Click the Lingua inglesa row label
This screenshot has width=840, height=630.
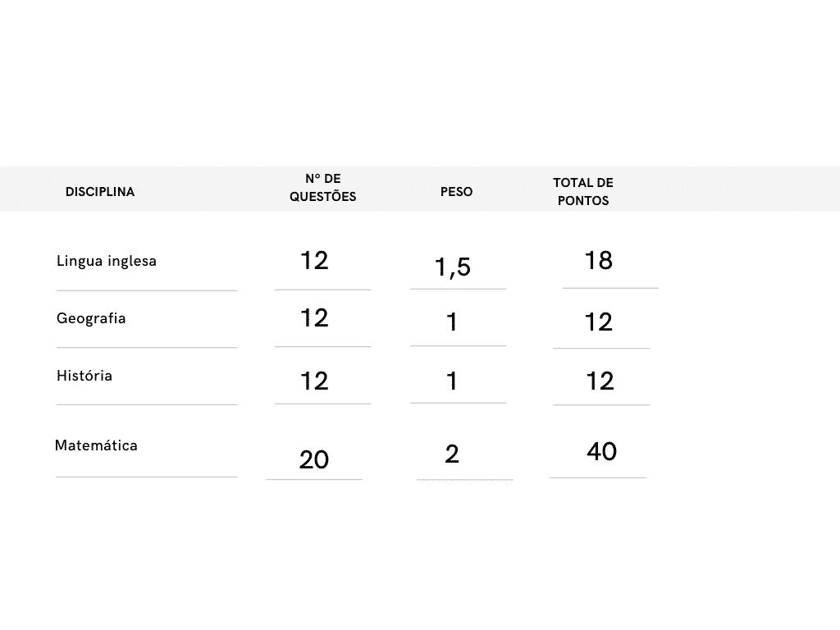107,261
